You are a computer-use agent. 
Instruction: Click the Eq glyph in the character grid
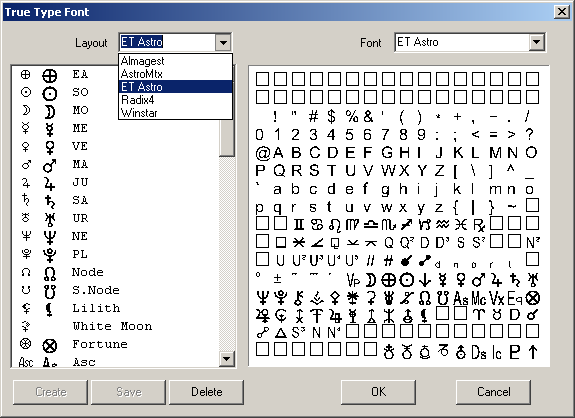point(514,298)
